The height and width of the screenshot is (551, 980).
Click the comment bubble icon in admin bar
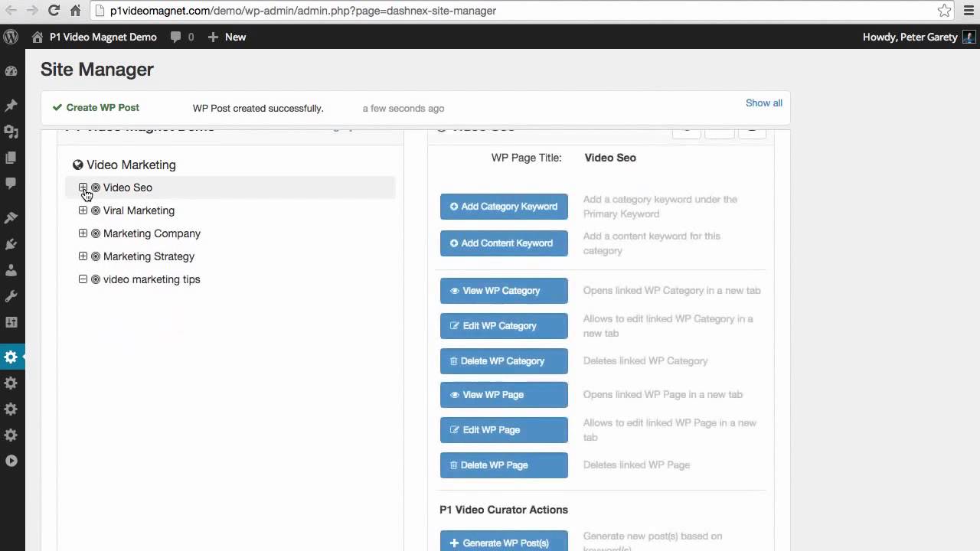176,37
